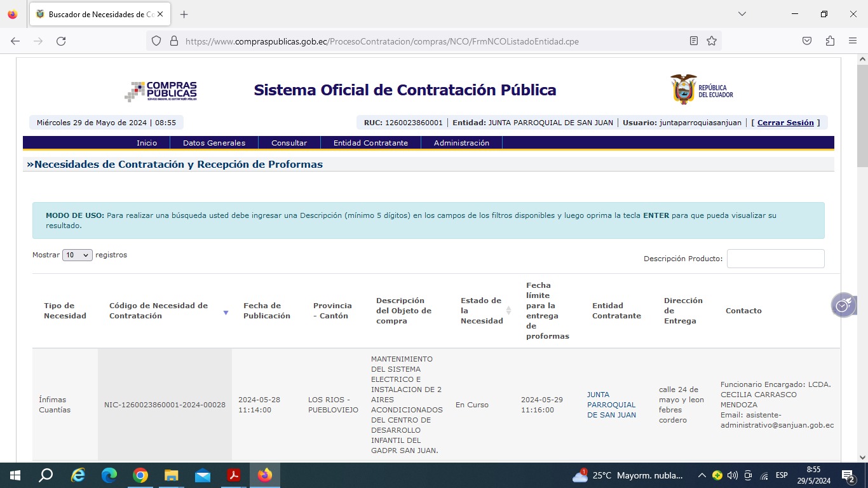
Task: Click the Firefox reload page icon
Action: click(x=61, y=41)
